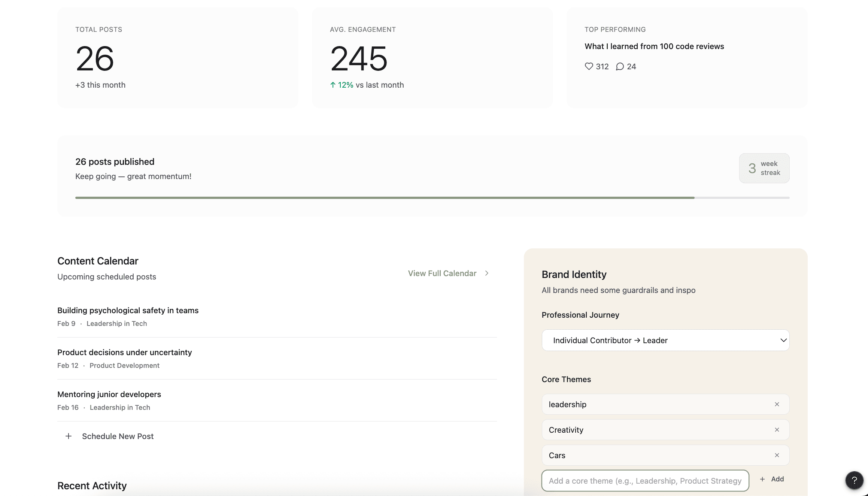
Task: Select the post Building psychological safety in teams
Action: click(128, 310)
